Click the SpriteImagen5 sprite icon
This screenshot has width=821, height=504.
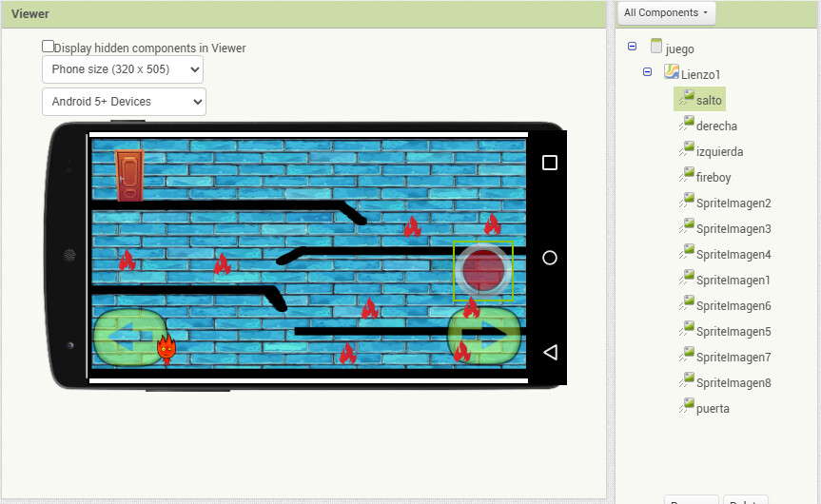pos(687,329)
